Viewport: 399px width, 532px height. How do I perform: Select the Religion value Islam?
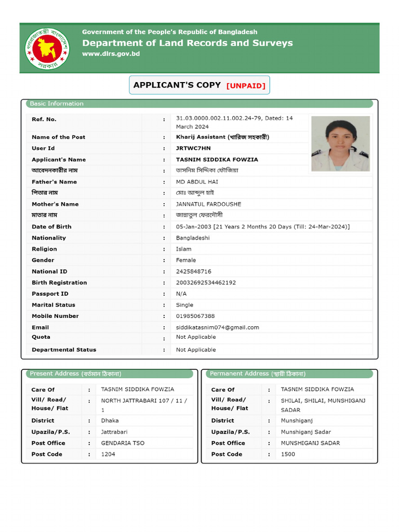pos(183,249)
